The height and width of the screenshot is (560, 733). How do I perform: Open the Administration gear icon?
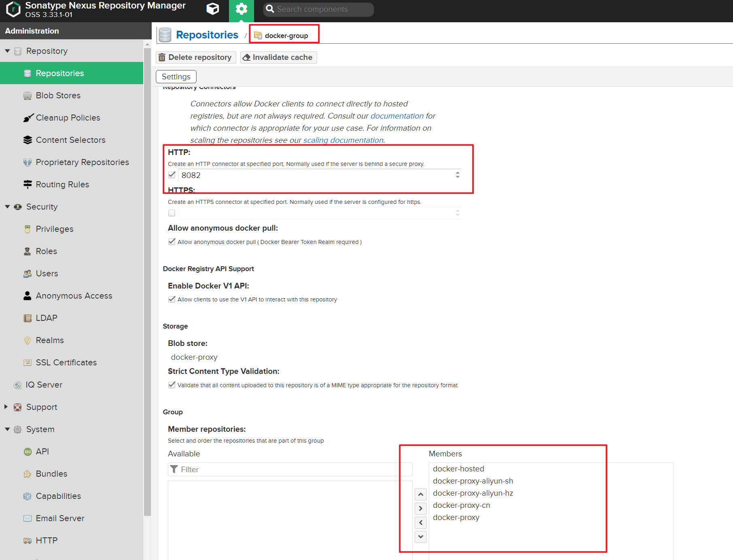(242, 9)
